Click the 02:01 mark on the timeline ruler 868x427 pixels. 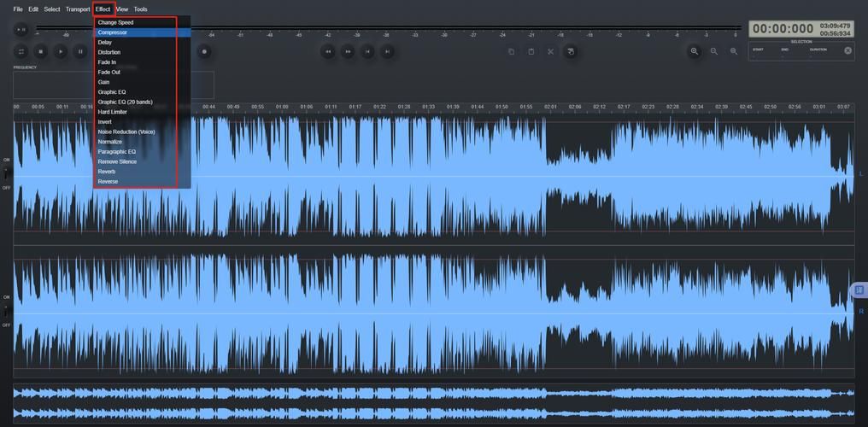[x=551, y=107]
